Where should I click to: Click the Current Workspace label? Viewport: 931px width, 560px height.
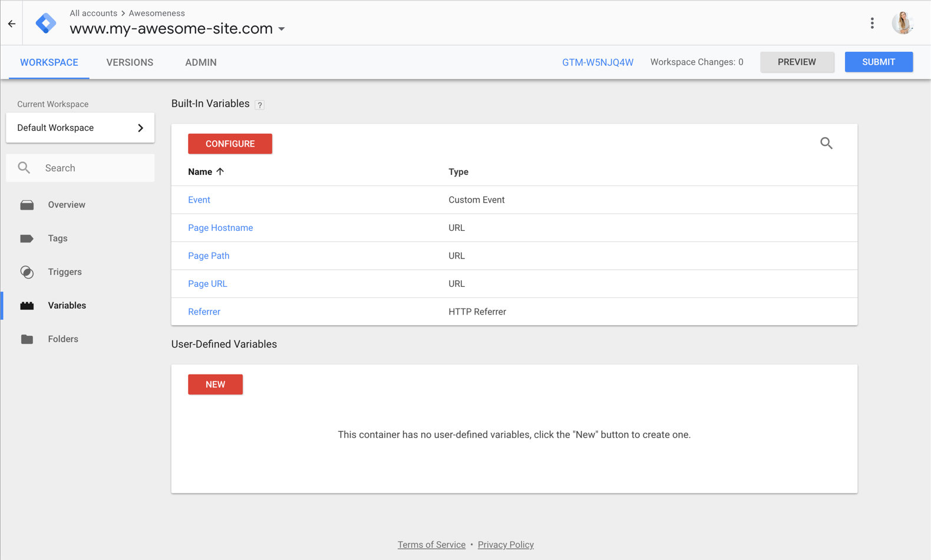coord(53,104)
